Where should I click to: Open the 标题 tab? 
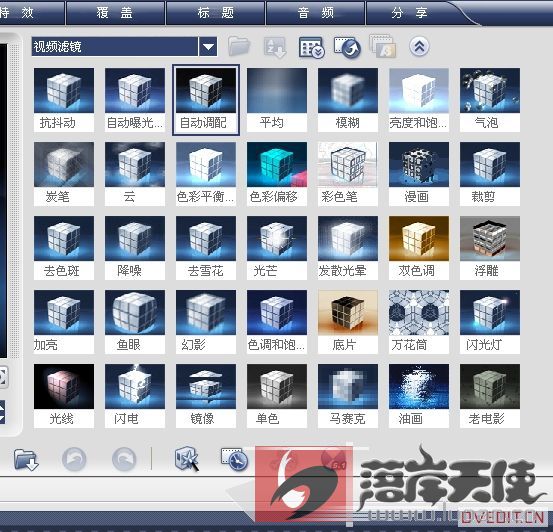pos(215,13)
